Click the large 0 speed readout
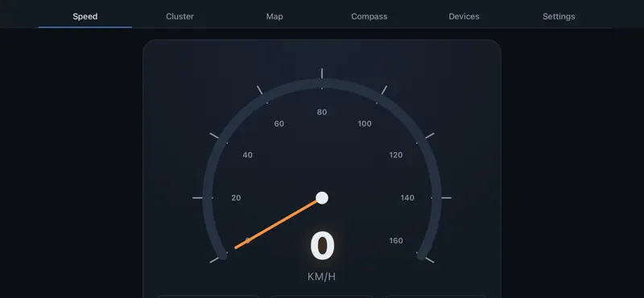 coord(323,246)
